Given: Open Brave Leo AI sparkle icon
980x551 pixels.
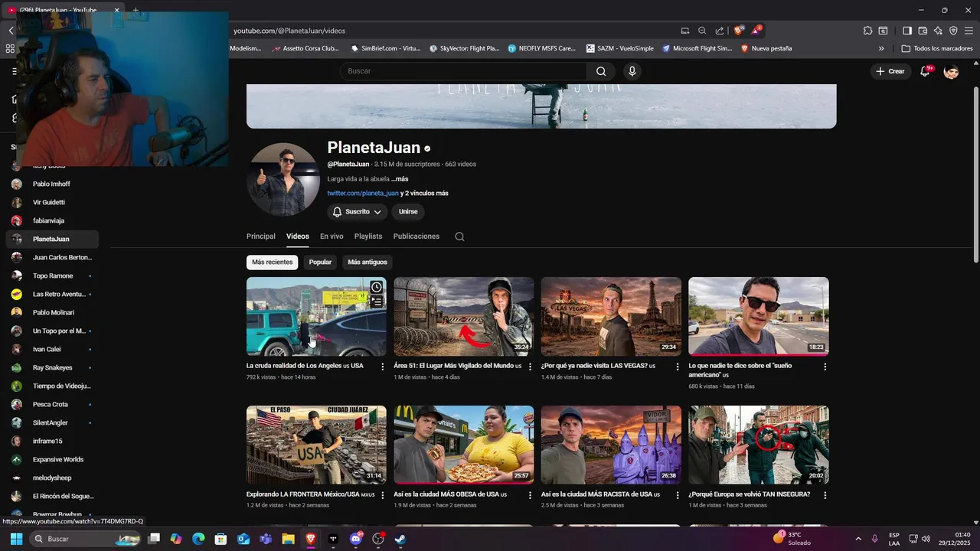Looking at the screenshot, I should click(x=938, y=31).
